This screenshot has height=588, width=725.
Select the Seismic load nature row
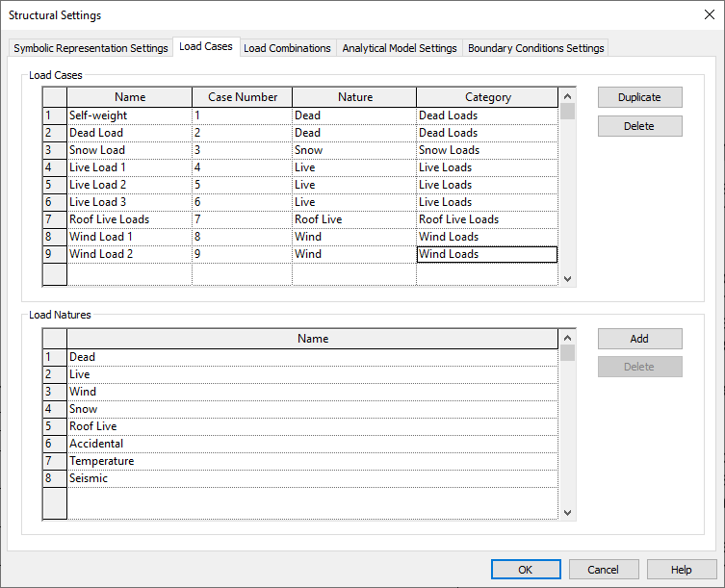coord(312,478)
